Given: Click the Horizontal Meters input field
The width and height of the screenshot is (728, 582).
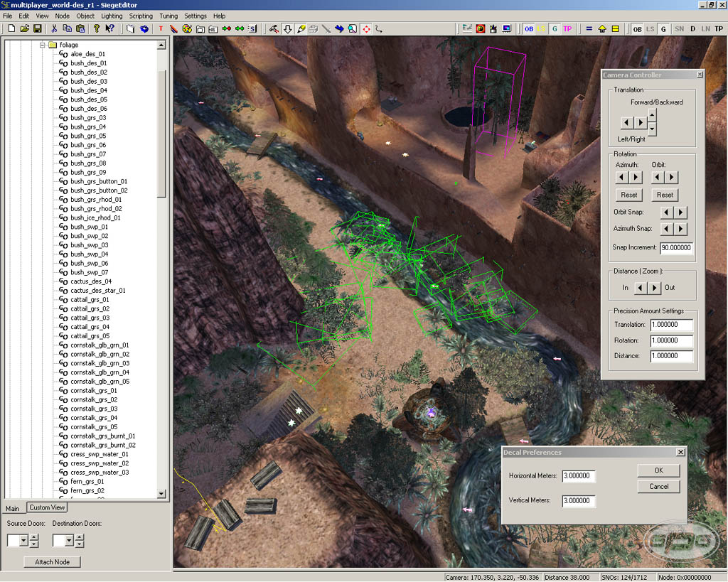Looking at the screenshot, I should tap(579, 476).
